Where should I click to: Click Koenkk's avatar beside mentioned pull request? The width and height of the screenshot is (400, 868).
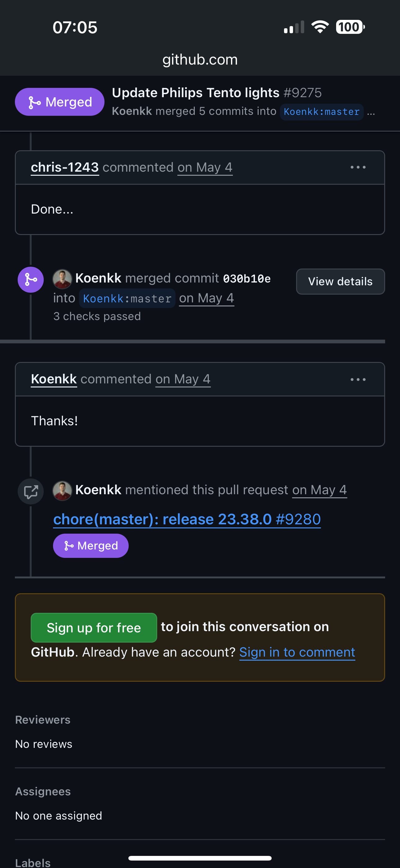62,491
